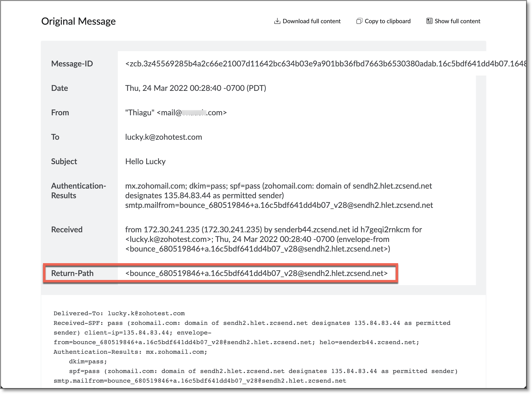Click the dkim=pass text in Authentication-Results value
Viewport: 532px width, 394px height.
[x=208, y=186]
